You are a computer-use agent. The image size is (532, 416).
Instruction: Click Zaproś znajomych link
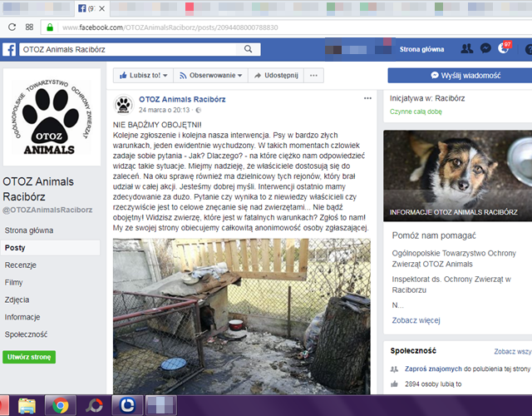point(433,369)
